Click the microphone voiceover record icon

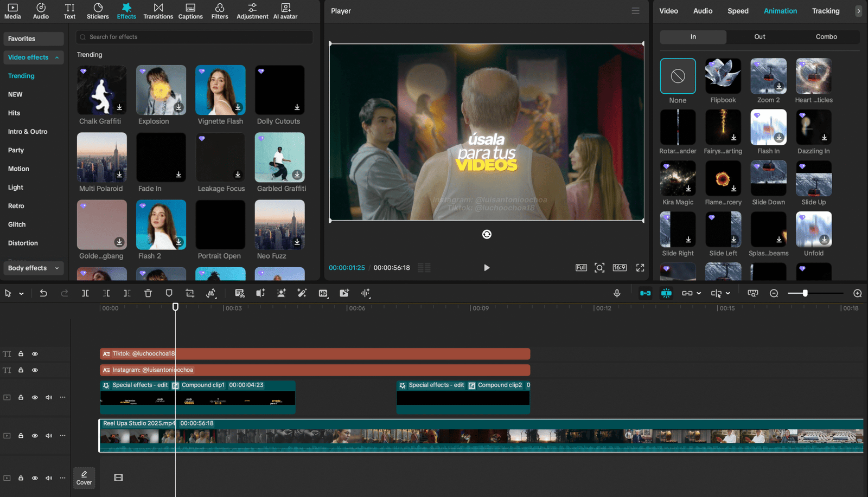(x=617, y=293)
